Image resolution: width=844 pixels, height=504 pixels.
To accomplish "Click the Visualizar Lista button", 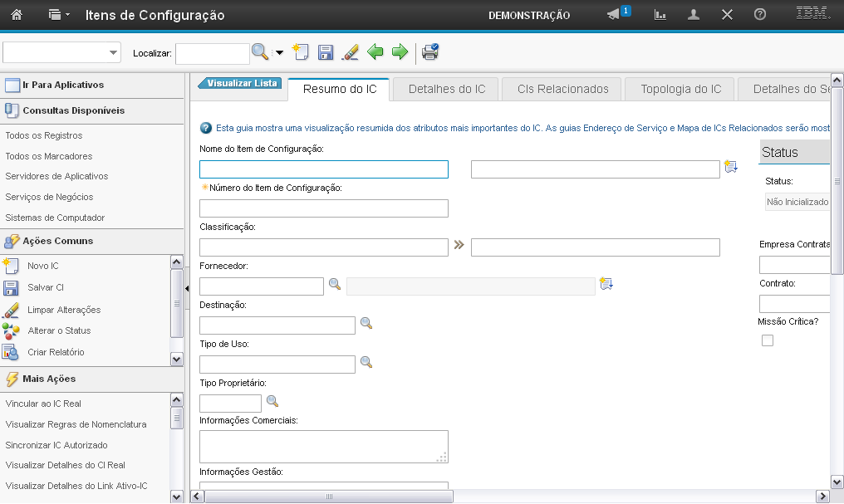I will [x=241, y=83].
